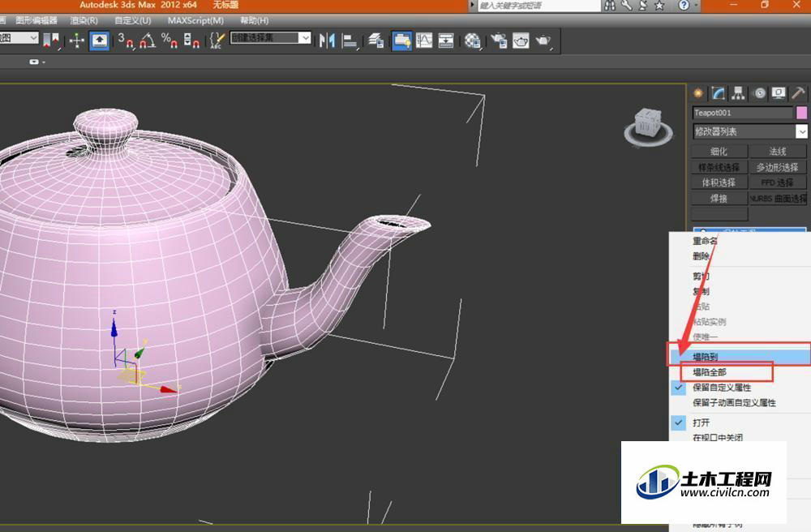Open the 帮助(H) menu
The width and height of the screenshot is (811, 532).
(255, 21)
